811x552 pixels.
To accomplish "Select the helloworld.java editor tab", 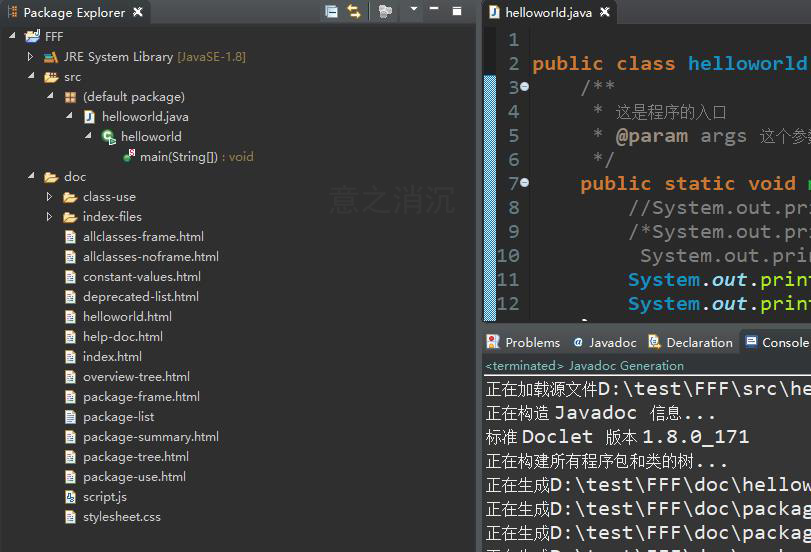I will [548, 12].
